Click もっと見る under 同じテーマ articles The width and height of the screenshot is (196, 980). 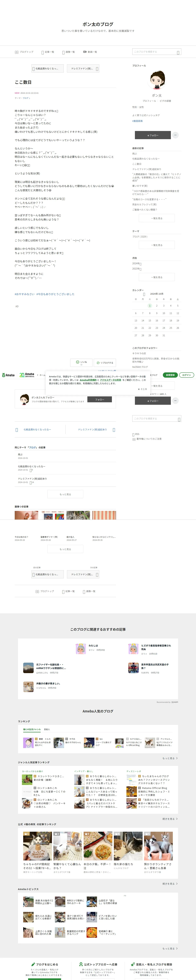(65, 494)
